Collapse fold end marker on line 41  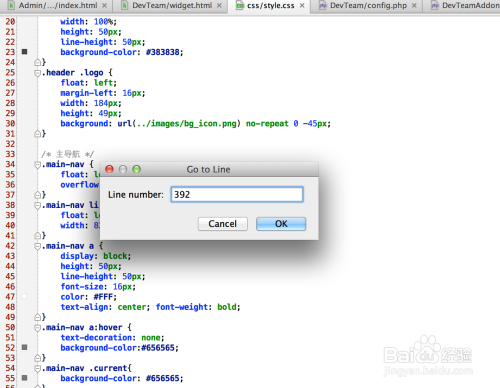(x=38, y=236)
